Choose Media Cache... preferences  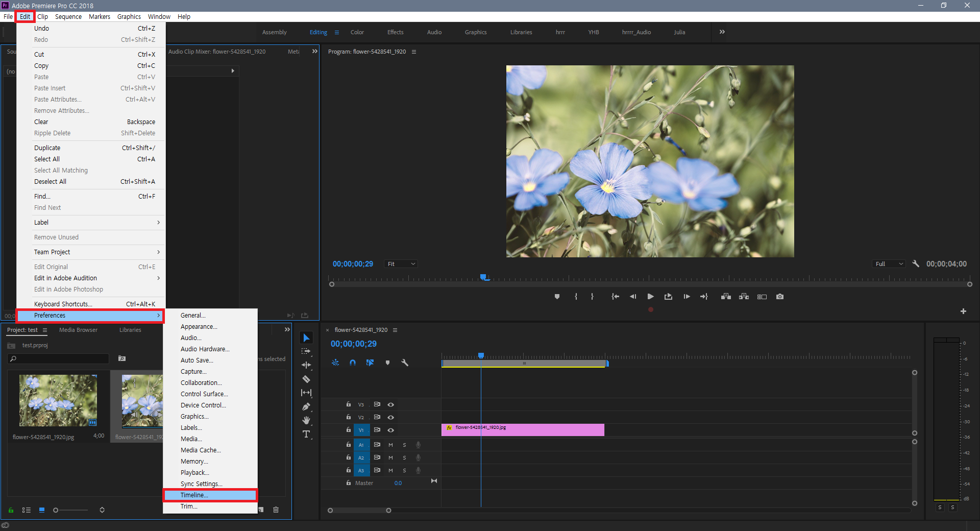pyautogui.click(x=210, y=450)
